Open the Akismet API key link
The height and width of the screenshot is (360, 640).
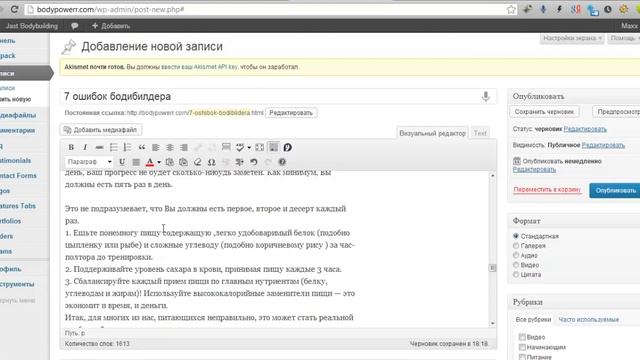coord(199,67)
